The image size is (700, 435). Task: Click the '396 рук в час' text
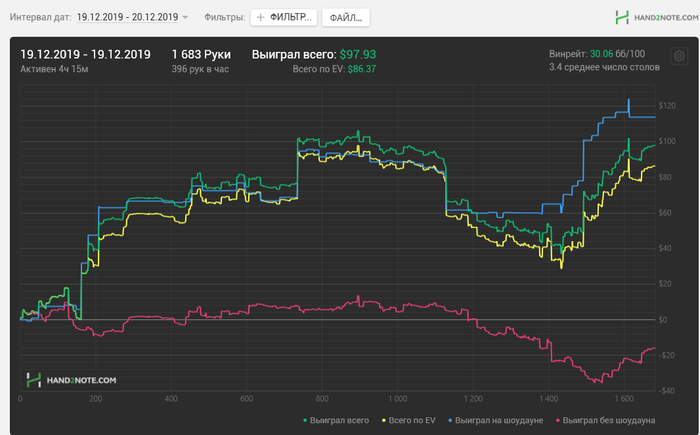click(200, 69)
